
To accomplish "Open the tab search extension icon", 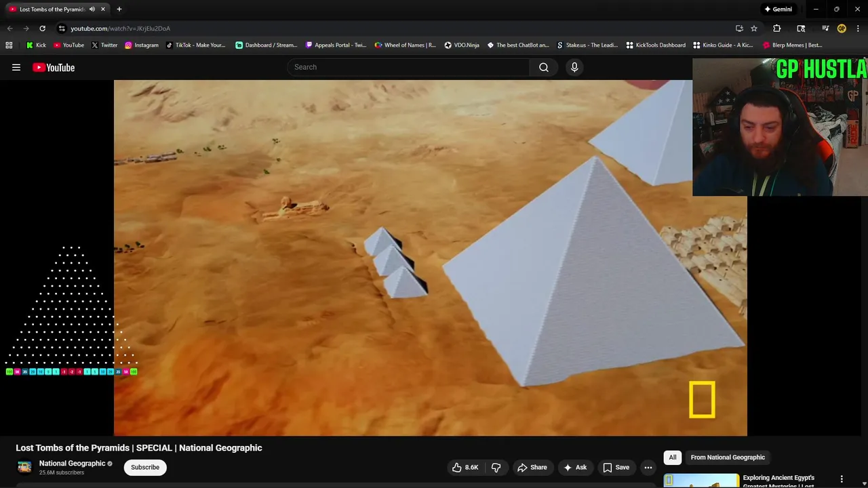I will tap(801, 28).
